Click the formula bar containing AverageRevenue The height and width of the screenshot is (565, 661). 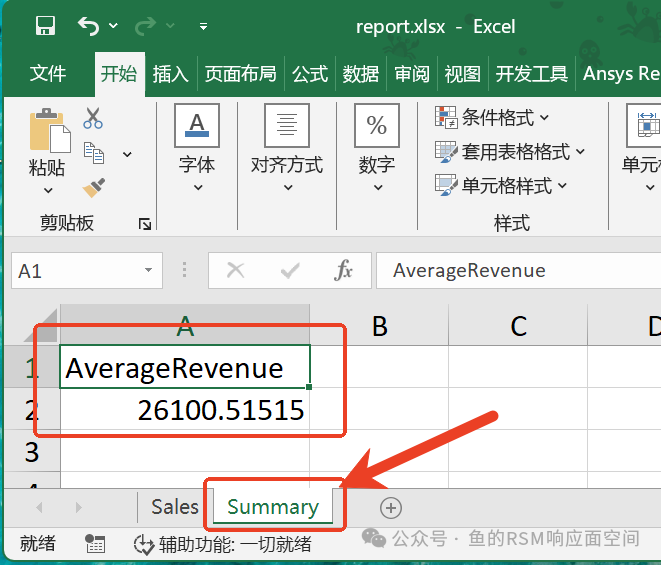(519, 271)
